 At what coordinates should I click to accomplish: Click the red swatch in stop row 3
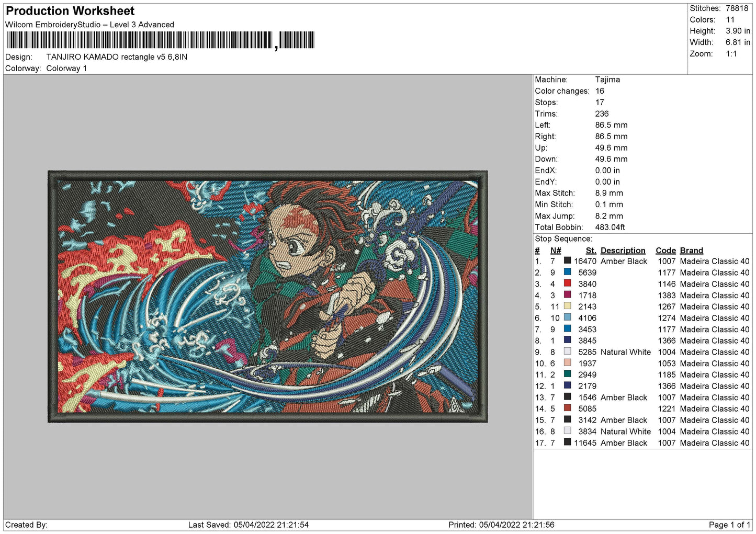click(x=567, y=283)
